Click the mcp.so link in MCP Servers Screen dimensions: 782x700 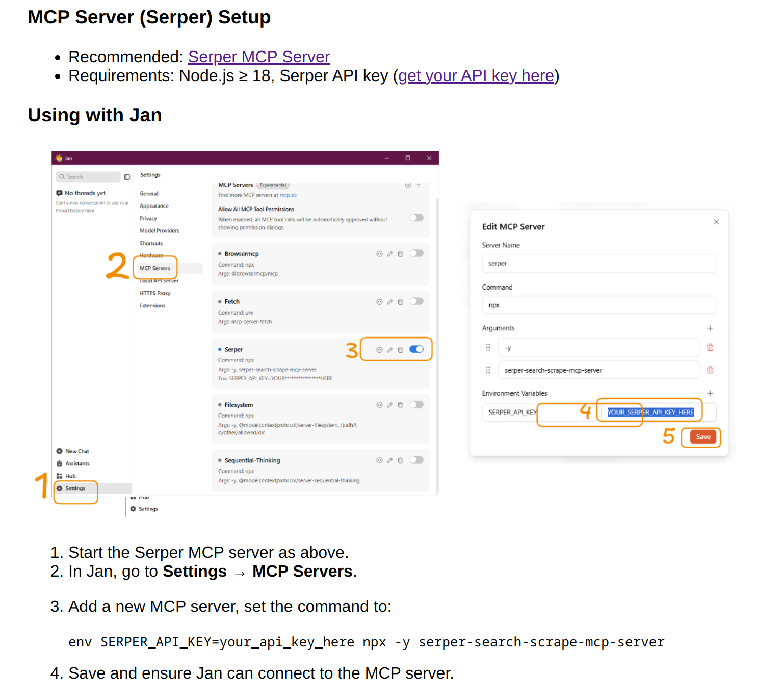coord(288,195)
